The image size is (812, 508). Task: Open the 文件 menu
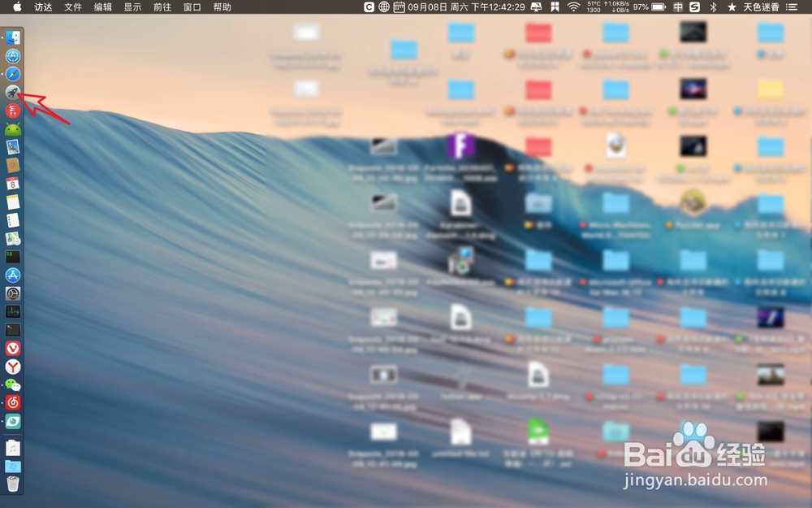[73, 7]
